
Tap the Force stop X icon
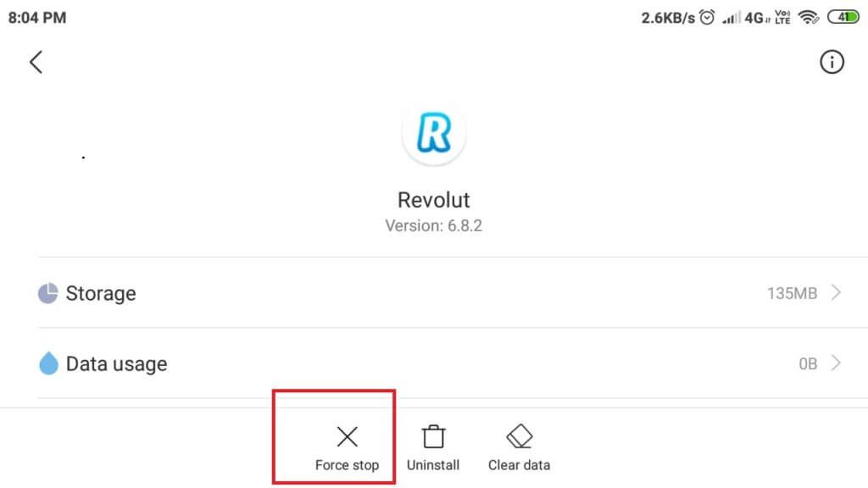click(347, 436)
